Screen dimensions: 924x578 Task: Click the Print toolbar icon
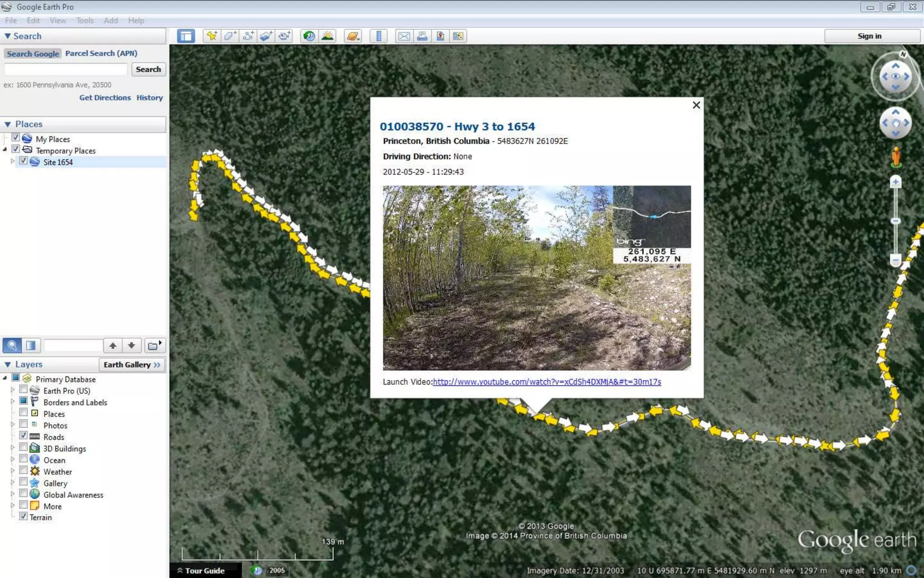tap(422, 36)
